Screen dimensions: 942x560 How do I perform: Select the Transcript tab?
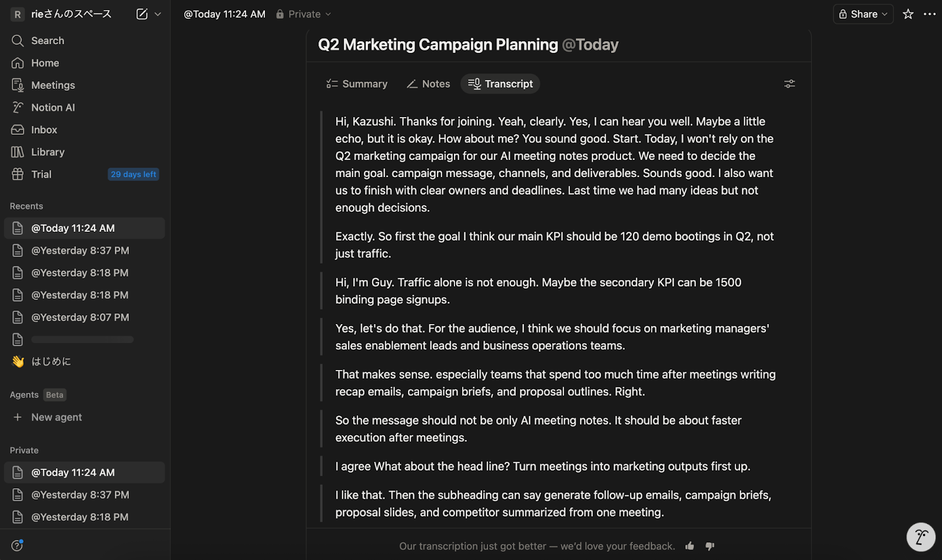500,84
